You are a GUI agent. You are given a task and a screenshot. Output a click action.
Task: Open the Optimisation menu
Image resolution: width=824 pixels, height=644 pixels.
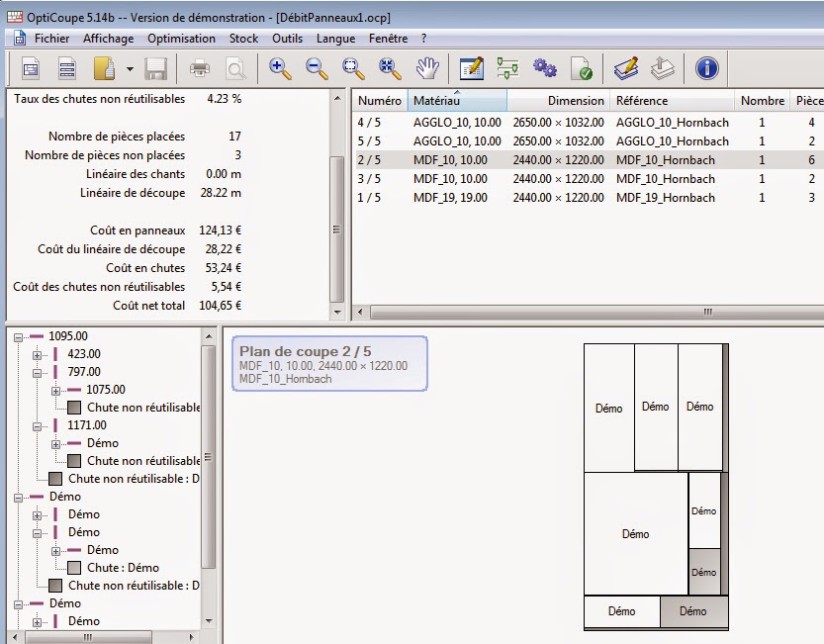tap(181, 39)
